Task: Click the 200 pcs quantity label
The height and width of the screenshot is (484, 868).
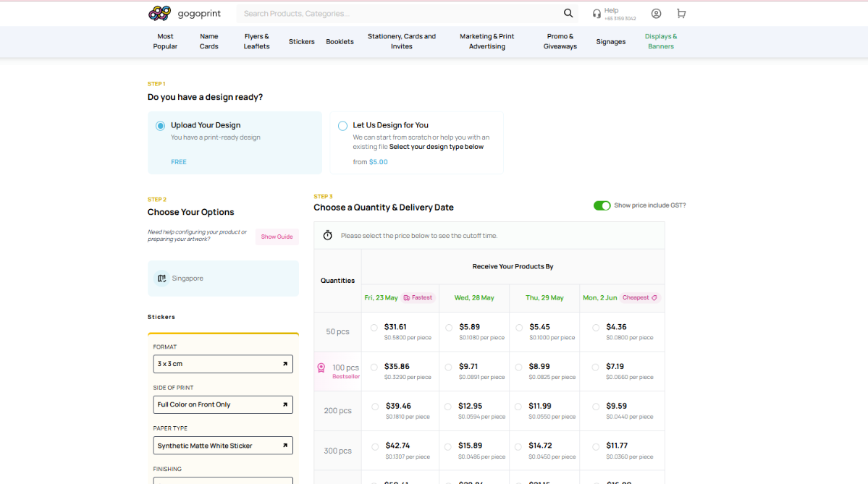Action: [337, 411]
